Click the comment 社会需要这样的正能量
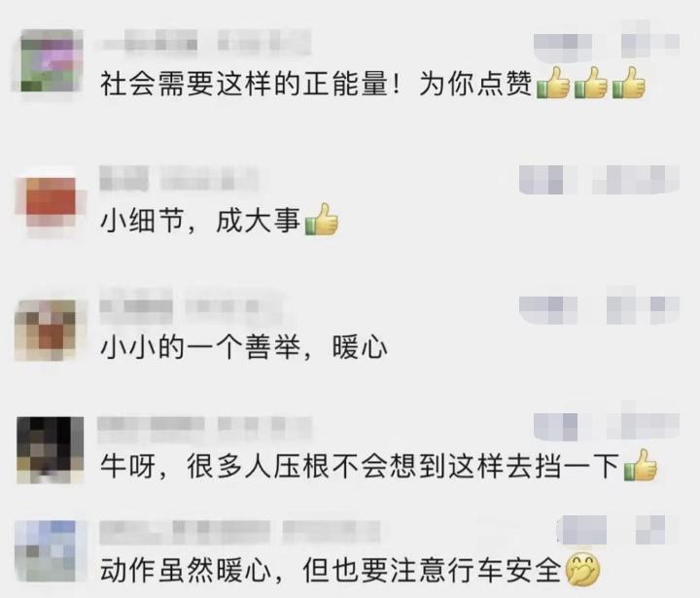Screen dimensions: 700x598 [372, 83]
